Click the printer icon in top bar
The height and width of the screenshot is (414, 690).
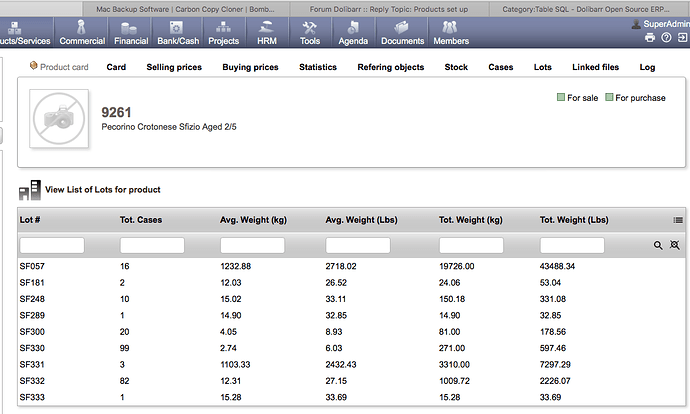[x=650, y=37]
